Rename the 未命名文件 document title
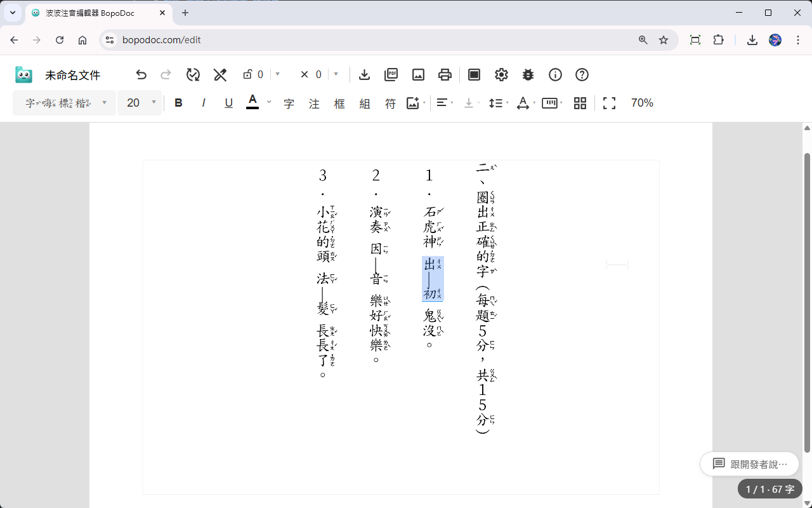This screenshot has height=508, width=812. [x=72, y=74]
